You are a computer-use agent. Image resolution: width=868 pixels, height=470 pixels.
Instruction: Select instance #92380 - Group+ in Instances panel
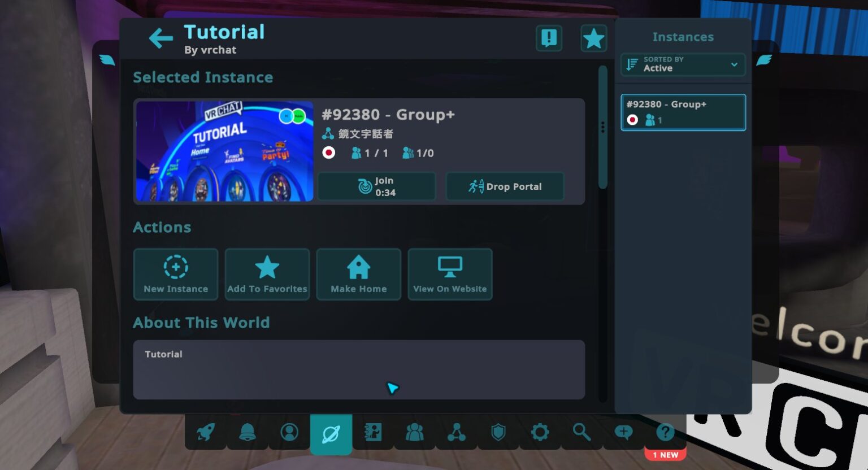tap(683, 112)
